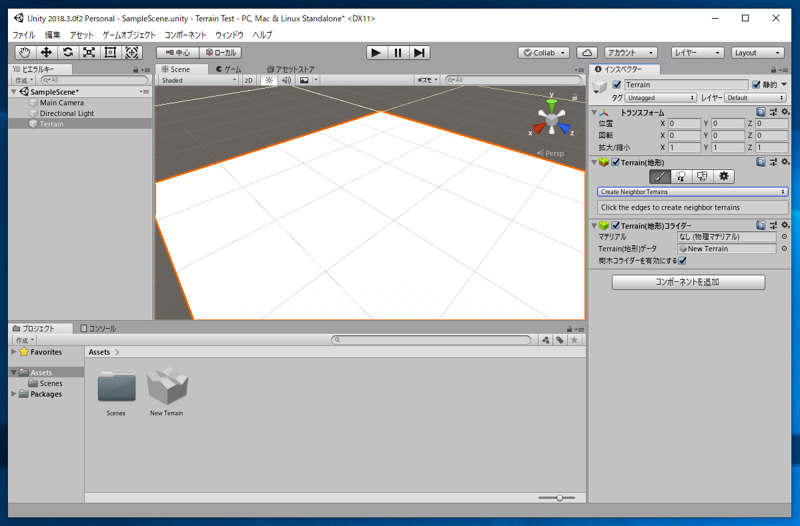This screenshot has height=526, width=800.
Task: Toggle Local handle rotation button
Action: coord(220,53)
